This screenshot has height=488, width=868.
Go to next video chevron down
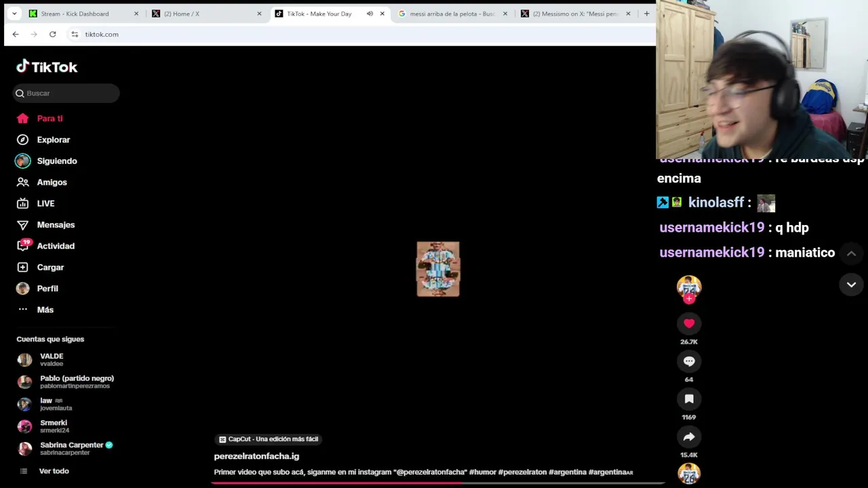pos(851,285)
